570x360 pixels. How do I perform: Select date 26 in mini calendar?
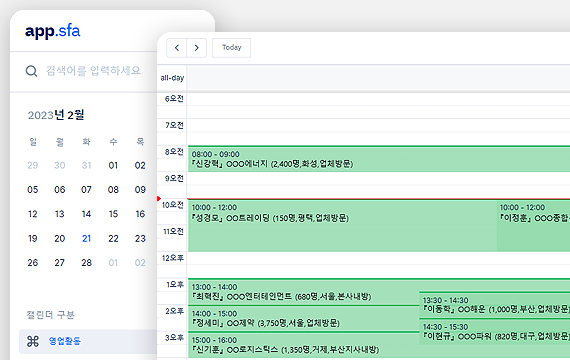(x=33, y=263)
